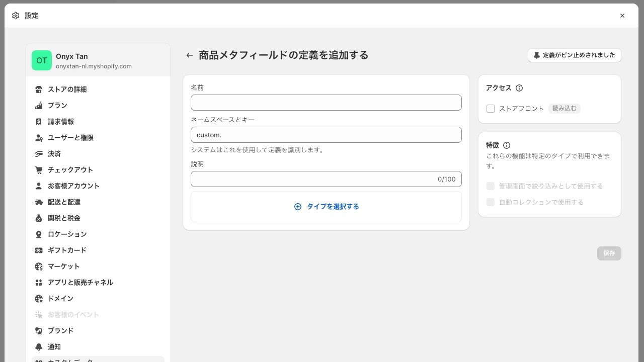This screenshot has width=644, height=362.
Task: Click the OT store avatar
Action: (x=42, y=60)
